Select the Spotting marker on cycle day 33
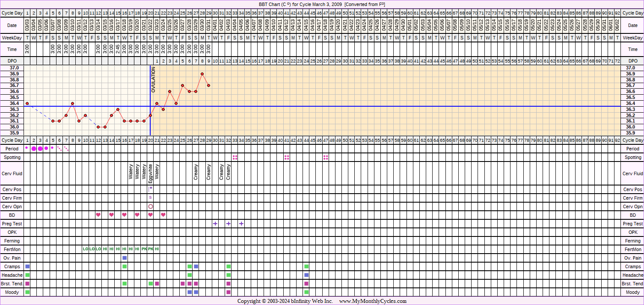The image size is (644, 305). 235,158
